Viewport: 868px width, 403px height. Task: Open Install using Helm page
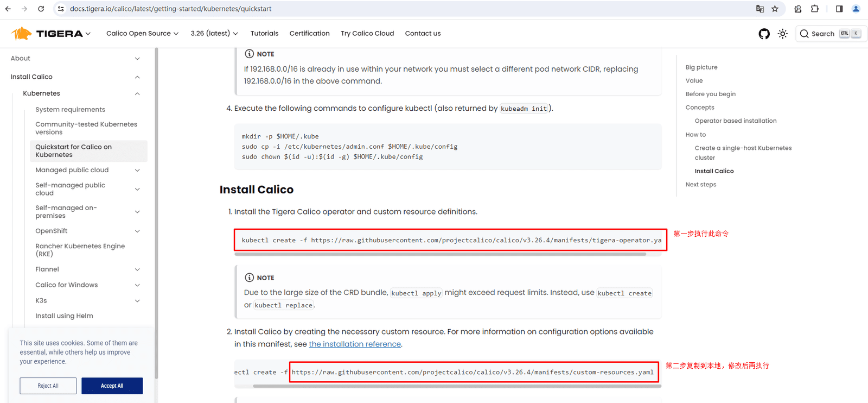point(64,316)
